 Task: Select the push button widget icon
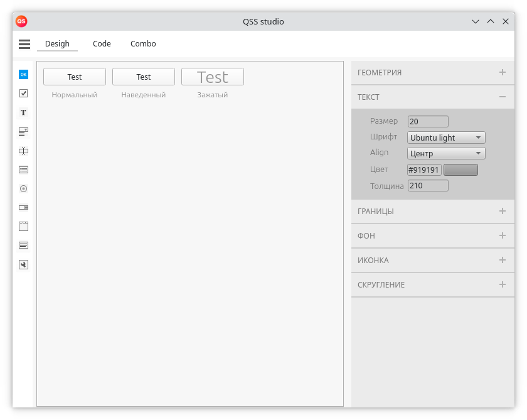click(23, 74)
